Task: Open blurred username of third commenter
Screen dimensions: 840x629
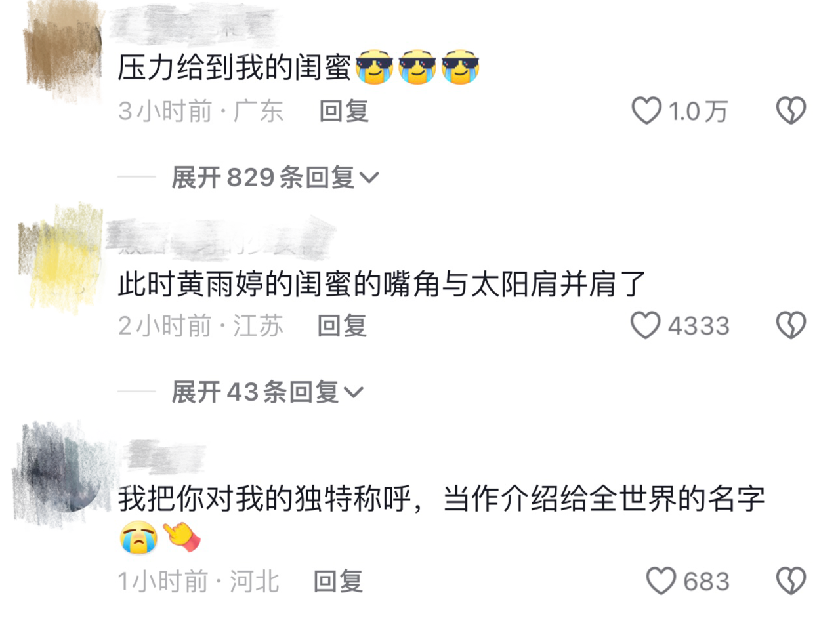Action: pyautogui.click(x=165, y=456)
